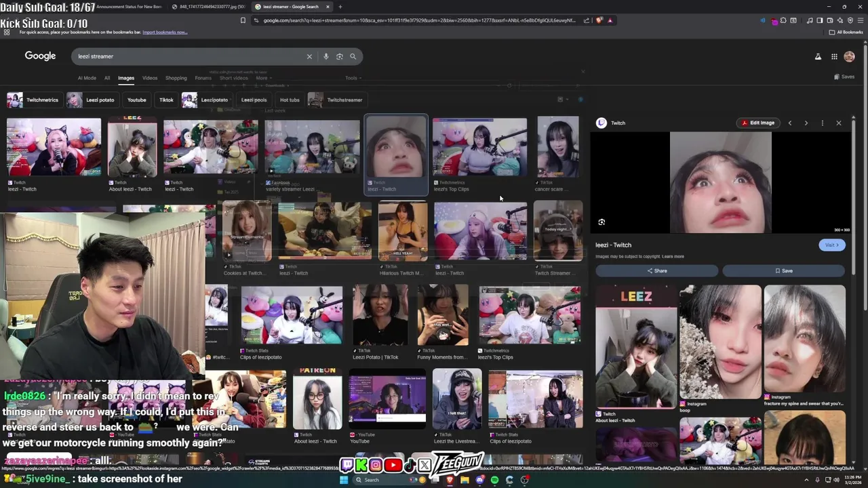Toggle the browser sidebar panel icon
Screen dimensions: 868x488
tap(818, 20)
